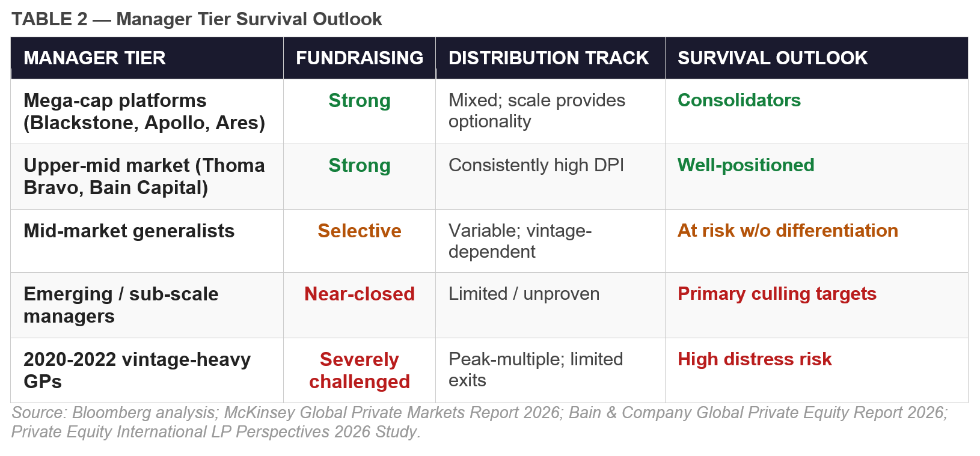Click the FUNDRAISING column header
Viewport: 980px width, 456px height.
tap(359, 58)
